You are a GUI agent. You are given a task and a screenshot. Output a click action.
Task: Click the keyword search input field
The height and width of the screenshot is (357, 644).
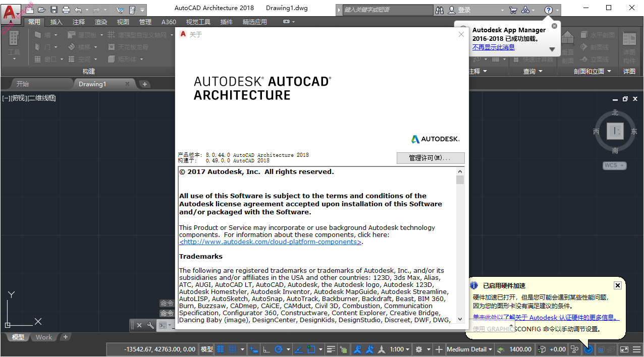(388, 10)
